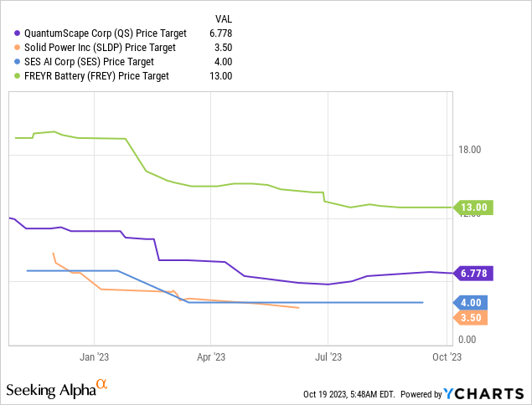The image size is (532, 405).
Task: Click the Oct '23 axis label
Action: click(x=445, y=356)
